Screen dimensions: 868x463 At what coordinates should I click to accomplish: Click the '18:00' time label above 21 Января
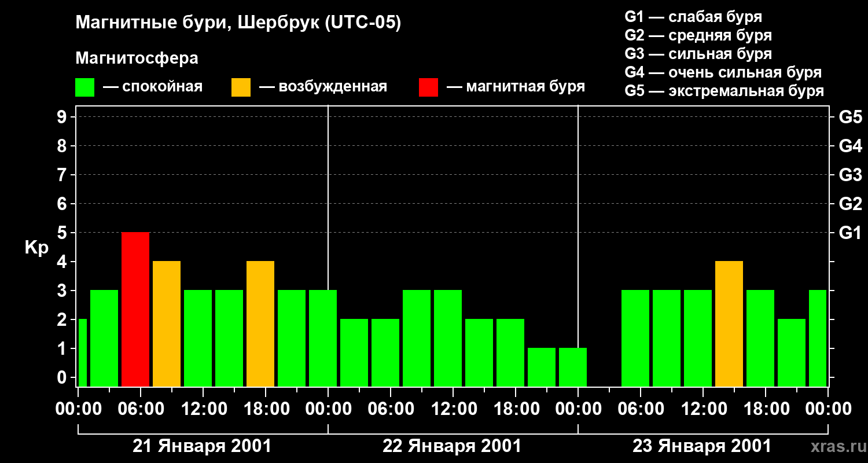(266, 409)
